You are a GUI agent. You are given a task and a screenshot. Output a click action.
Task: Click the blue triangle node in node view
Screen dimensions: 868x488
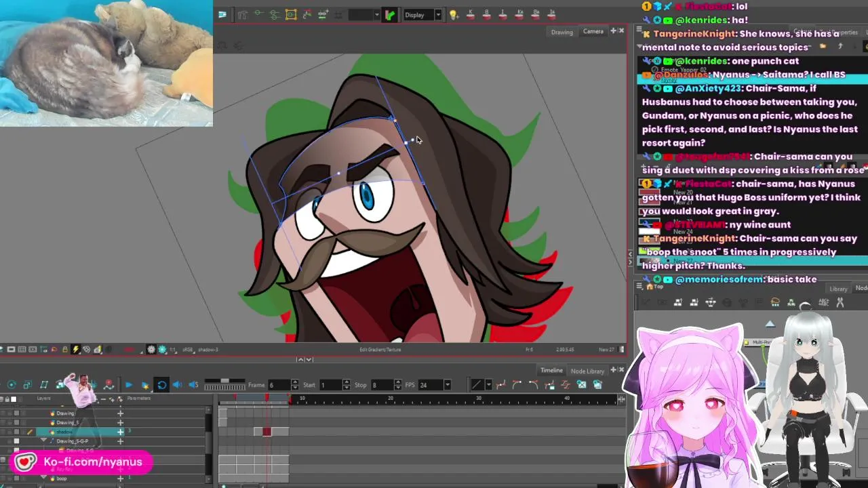tap(770, 324)
